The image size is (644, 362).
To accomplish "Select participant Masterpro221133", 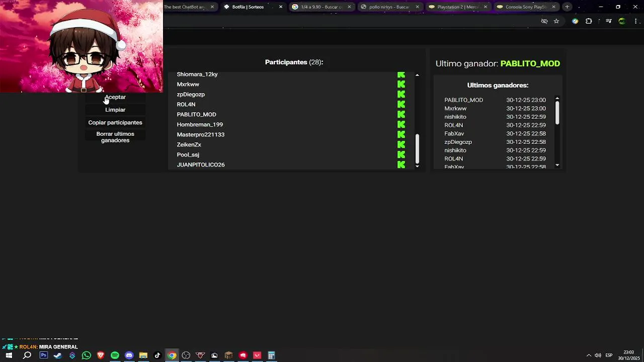I will pos(201,134).
